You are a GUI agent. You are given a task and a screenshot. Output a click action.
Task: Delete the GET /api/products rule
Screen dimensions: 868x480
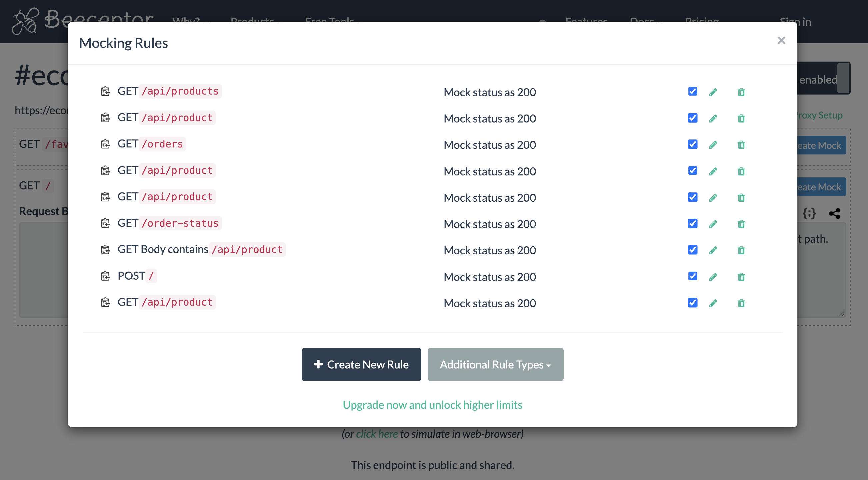741,92
